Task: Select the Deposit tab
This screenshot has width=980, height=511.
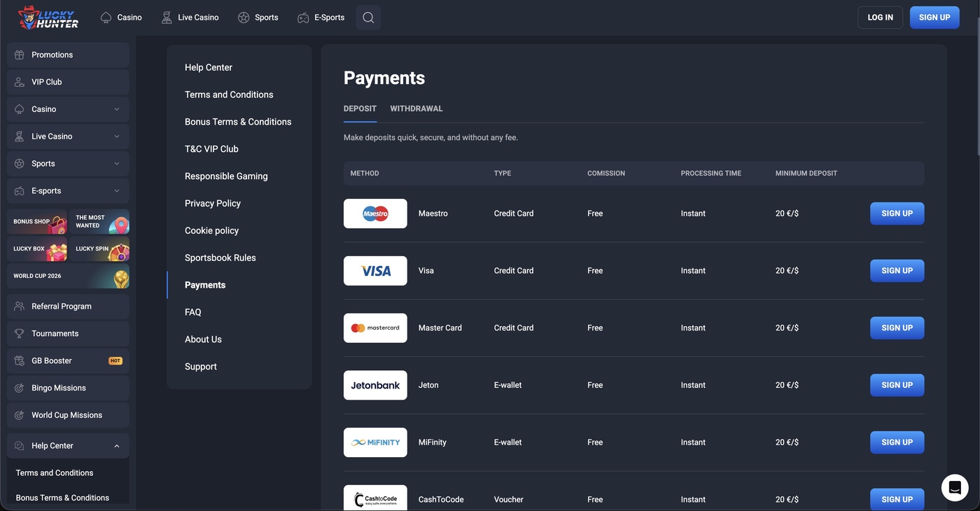Action: [360, 108]
